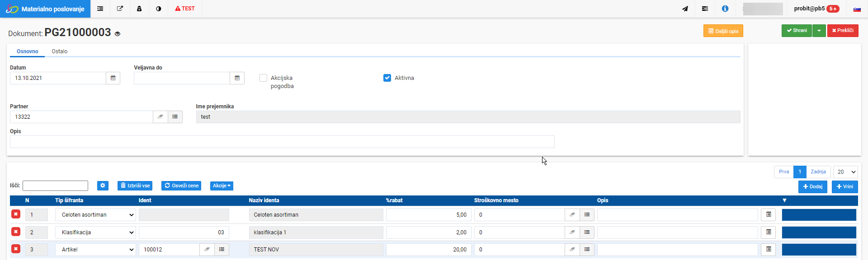Delete row 2 Klasifikacija
The width and height of the screenshot is (868, 260).
pyautogui.click(x=16, y=232)
